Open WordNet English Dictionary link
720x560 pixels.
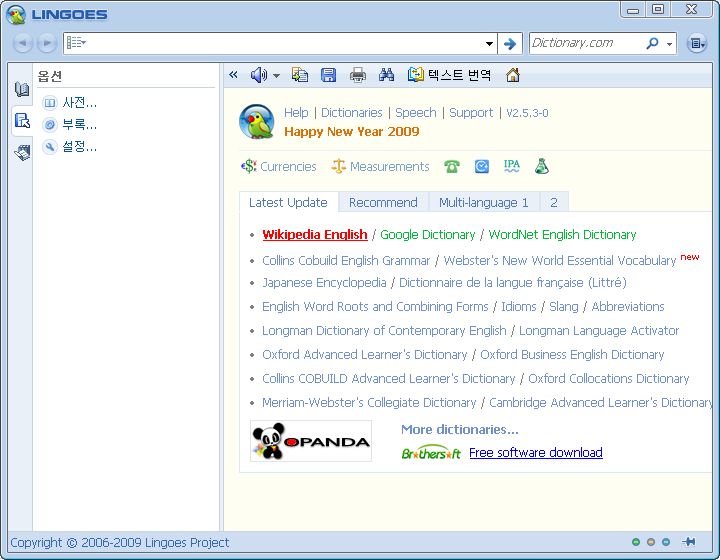pyautogui.click(x=562, y=235)
